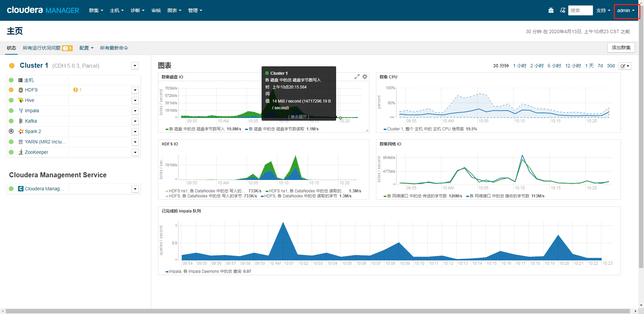The height and width of the screenshot is (314, 644).
Task: Click inside the 搜索 search box
Action: [580, 10]
